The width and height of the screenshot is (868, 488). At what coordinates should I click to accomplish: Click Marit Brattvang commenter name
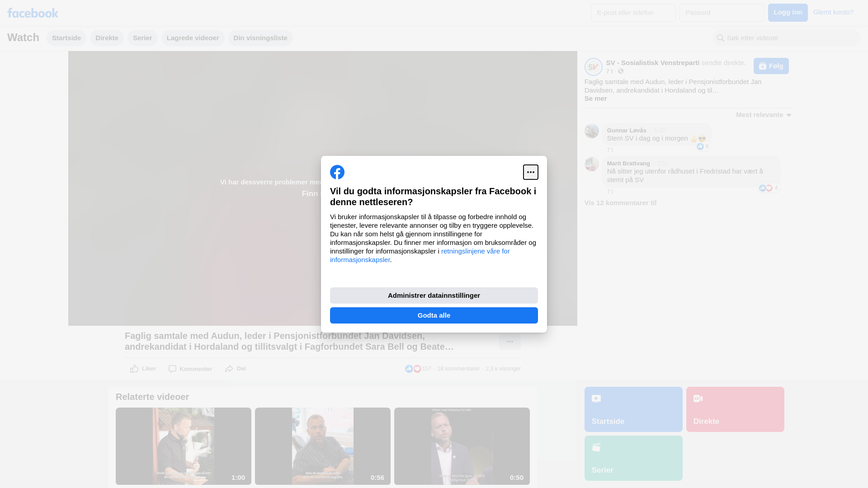(628, 164)
